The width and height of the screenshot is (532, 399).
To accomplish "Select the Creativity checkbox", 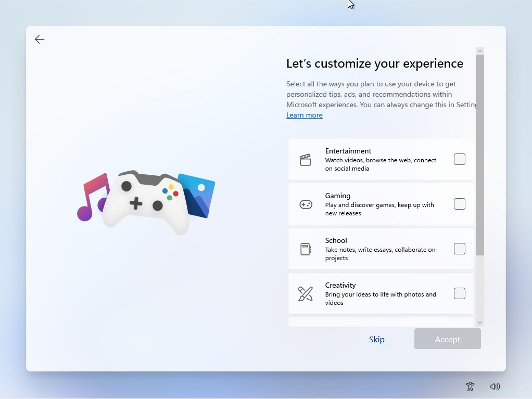I will coord(460,293).
